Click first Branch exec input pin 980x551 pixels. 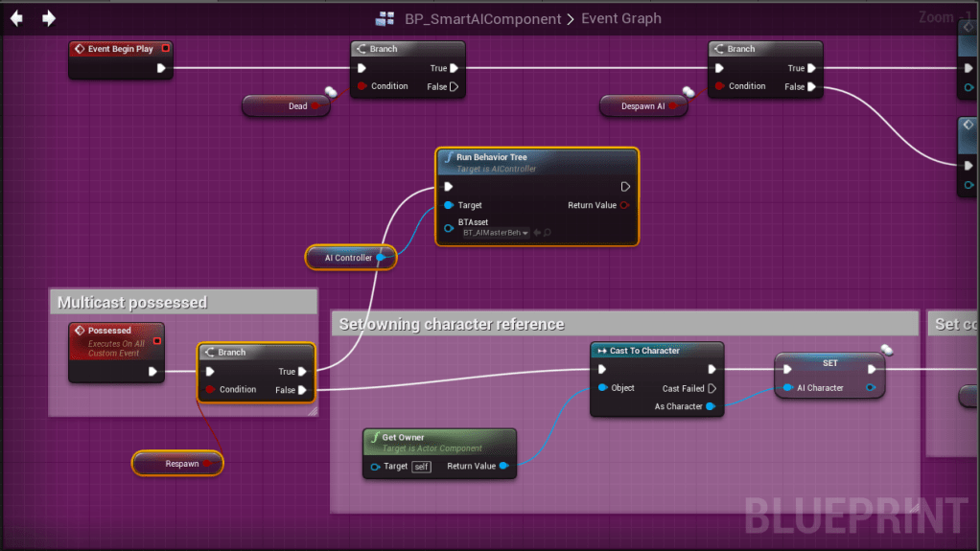(362, 68)
